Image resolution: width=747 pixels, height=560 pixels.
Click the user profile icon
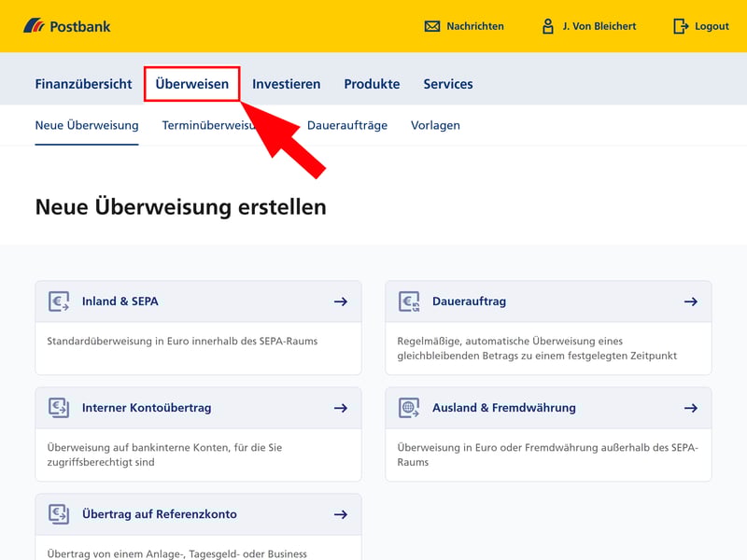tap(548, 26)
